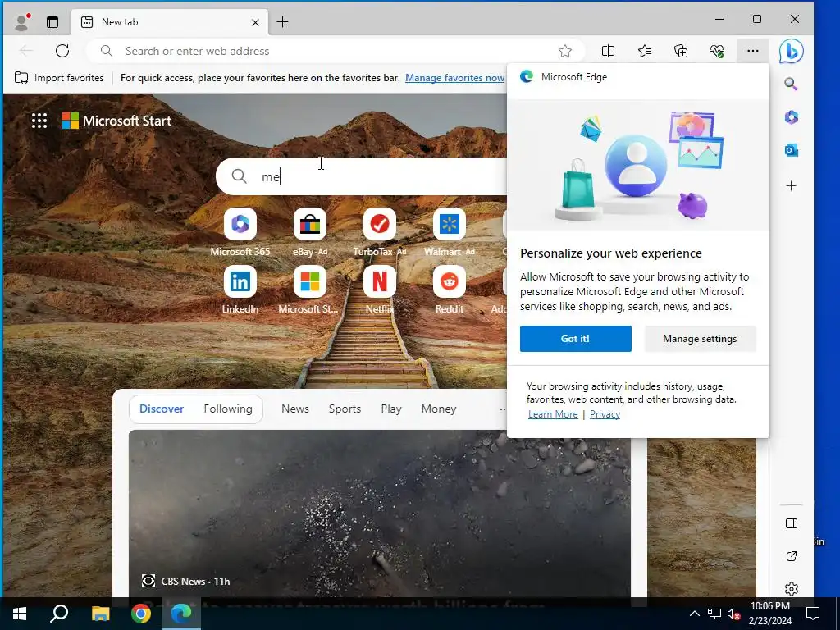This screenshot has height=630, width=840.
Task: Click Got it! button
Action: coord(575,339)
